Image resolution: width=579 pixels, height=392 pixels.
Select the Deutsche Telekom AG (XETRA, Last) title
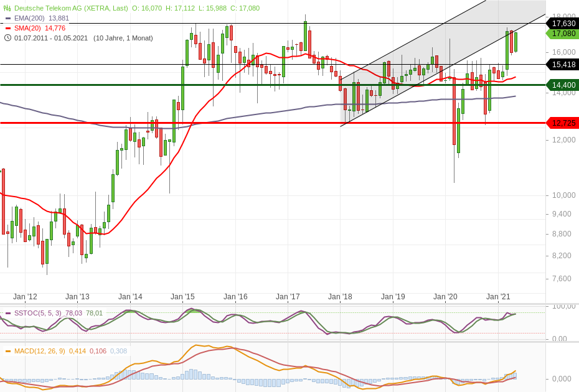tap(71, 8)
